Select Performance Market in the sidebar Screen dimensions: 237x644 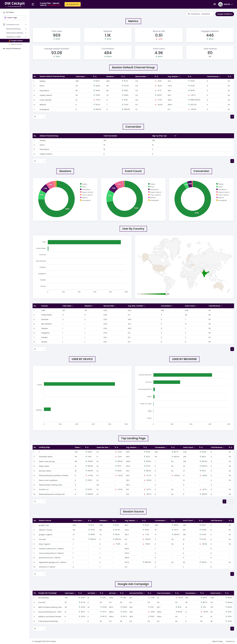coord(15,33)
